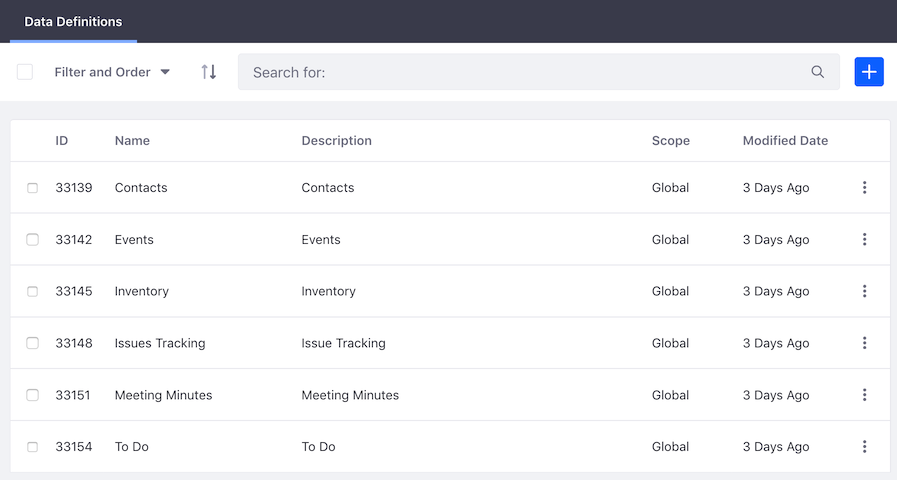Check the box for To Do row

pyautogui.click(x=33, y=447)
